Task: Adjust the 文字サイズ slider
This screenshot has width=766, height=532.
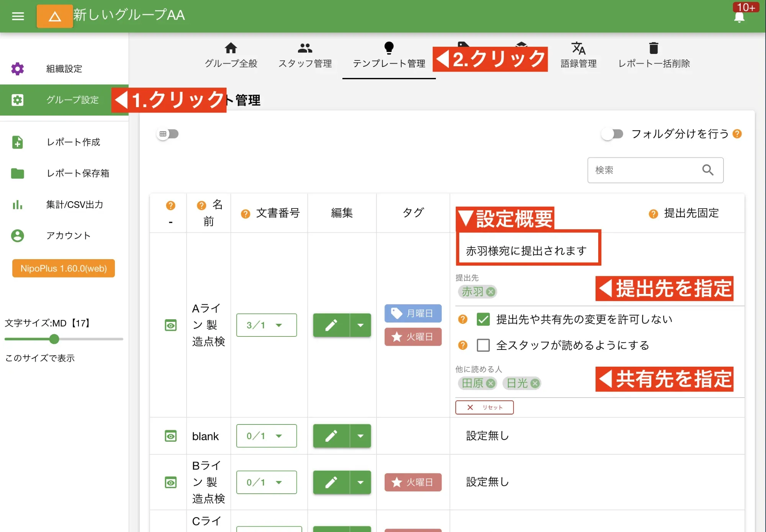Action: tap(54, 339)
